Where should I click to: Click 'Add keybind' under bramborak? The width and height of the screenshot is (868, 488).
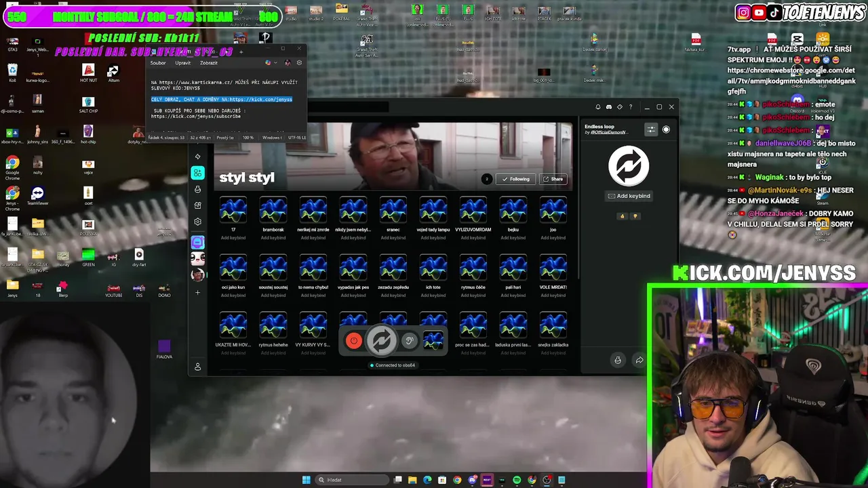coord(273,238)
